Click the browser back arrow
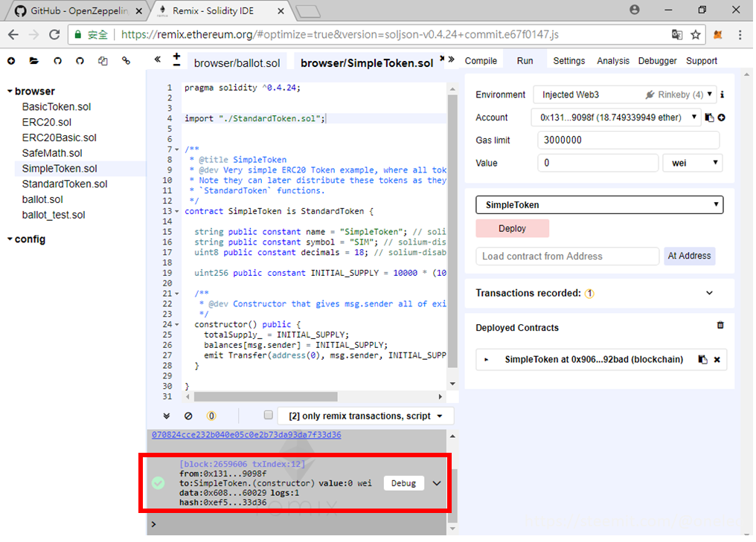 (x=13, y=35)
